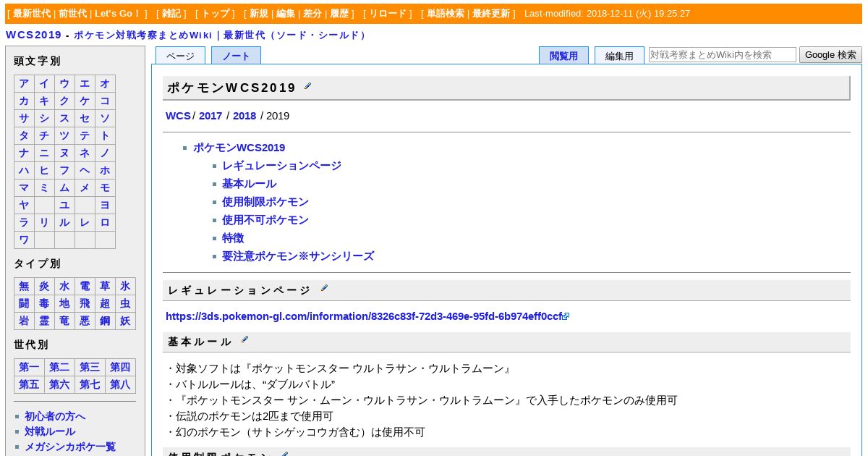The height and width of the screenshot is (456, 868).
Task: Select ワ in the initial letter table
Action: click(24, 240)
